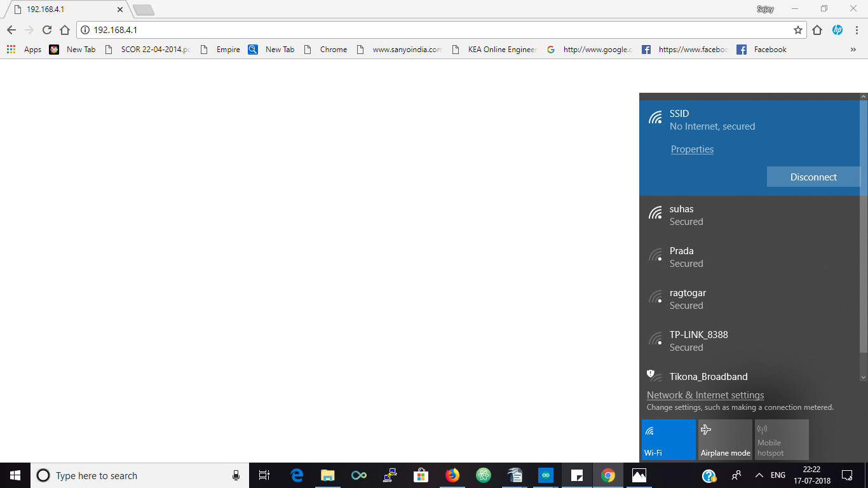Open the home page via house icon left of address bar

coord(65,30)
